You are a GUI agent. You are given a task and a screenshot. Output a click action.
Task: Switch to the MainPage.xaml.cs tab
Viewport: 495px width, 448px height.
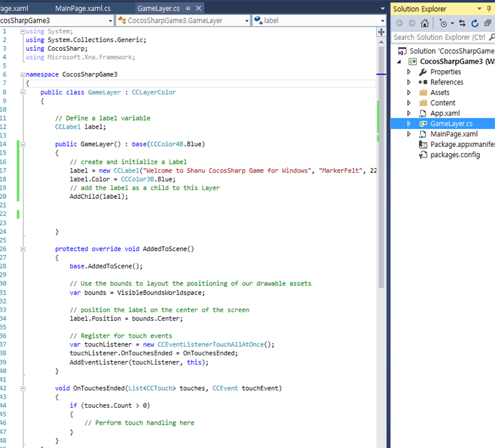pos(82,9)
